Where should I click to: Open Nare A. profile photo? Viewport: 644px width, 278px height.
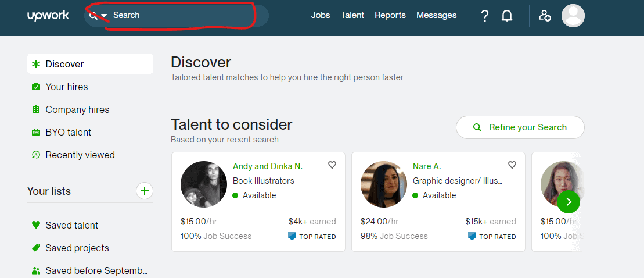[x=384, y=184]
